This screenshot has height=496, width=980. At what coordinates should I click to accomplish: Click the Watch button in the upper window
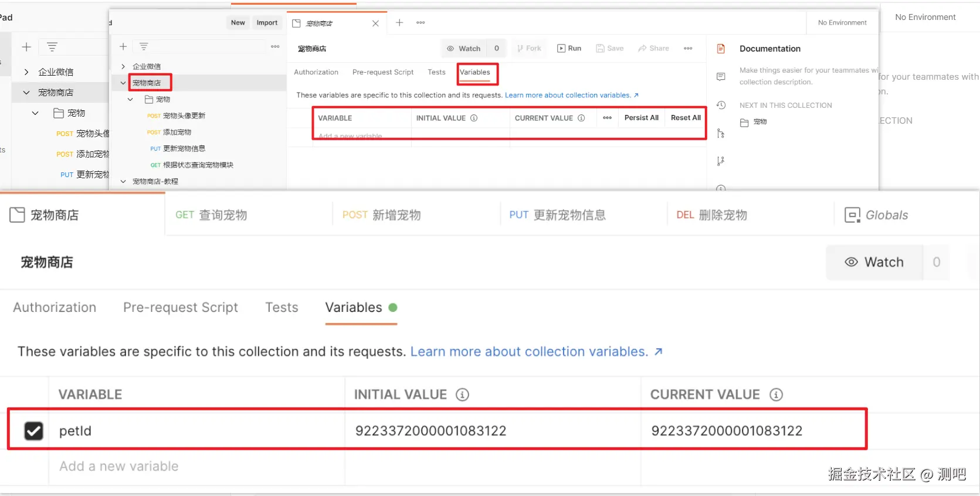click(x=464, y=49)
